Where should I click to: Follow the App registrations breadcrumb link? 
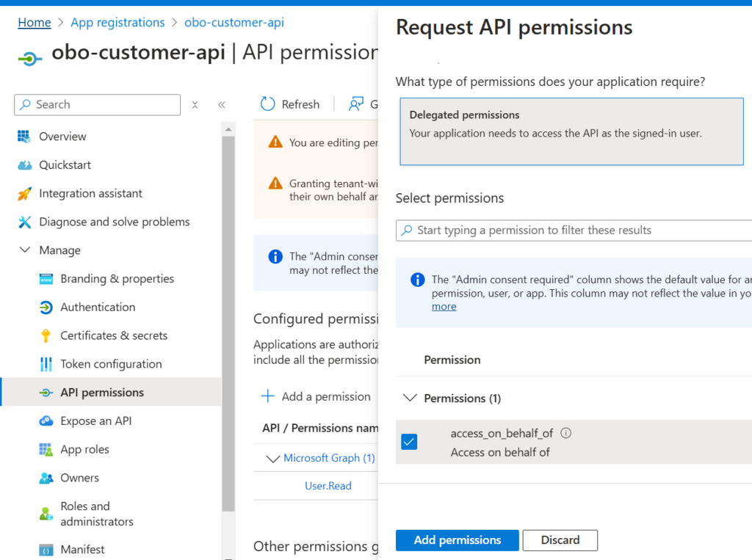tap(117, 23)
